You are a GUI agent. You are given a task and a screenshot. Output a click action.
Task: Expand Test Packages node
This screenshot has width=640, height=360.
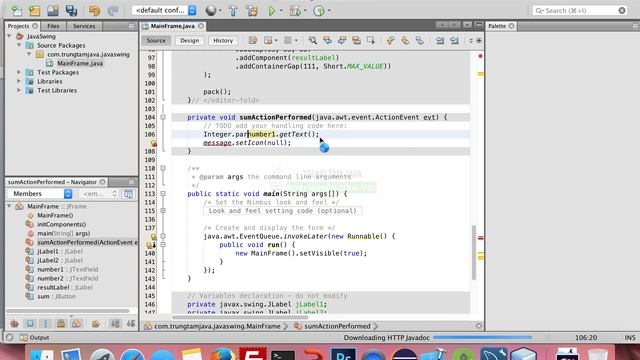point(19,72)
